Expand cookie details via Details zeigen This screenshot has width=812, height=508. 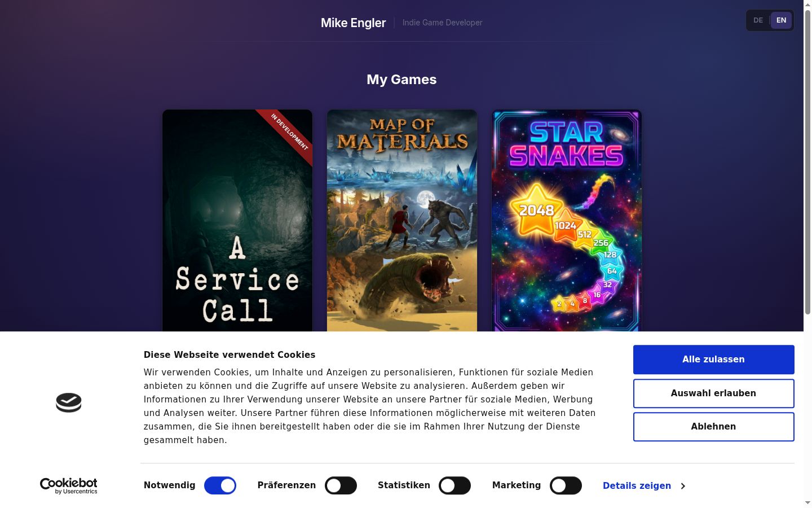644,485
